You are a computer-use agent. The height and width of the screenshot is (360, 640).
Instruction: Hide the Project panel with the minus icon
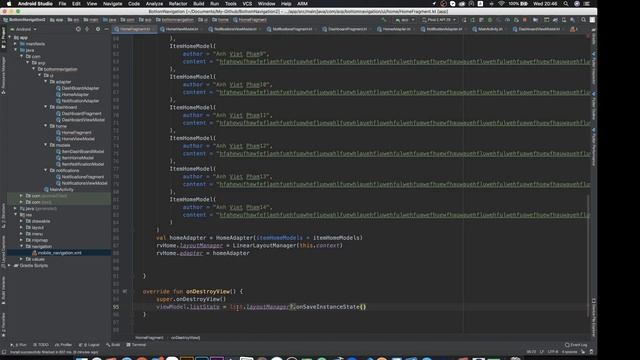pyautogui.click(x=106, y=29)
